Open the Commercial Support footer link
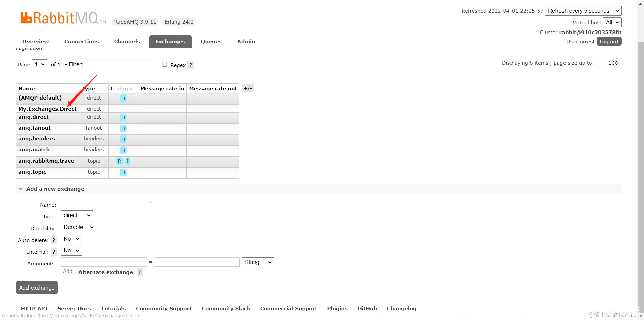The width and height of the screenshot is (644, 320). [x=289, y=309]
